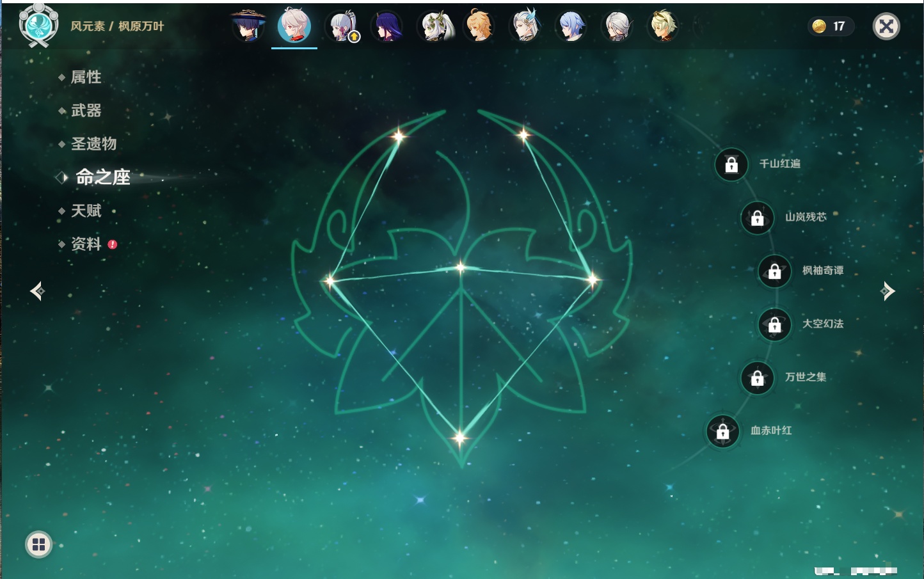The height and width of the screenshot is (579, 924).
Task: Select the blonde character portrait at the end
Action: (663, 26)
